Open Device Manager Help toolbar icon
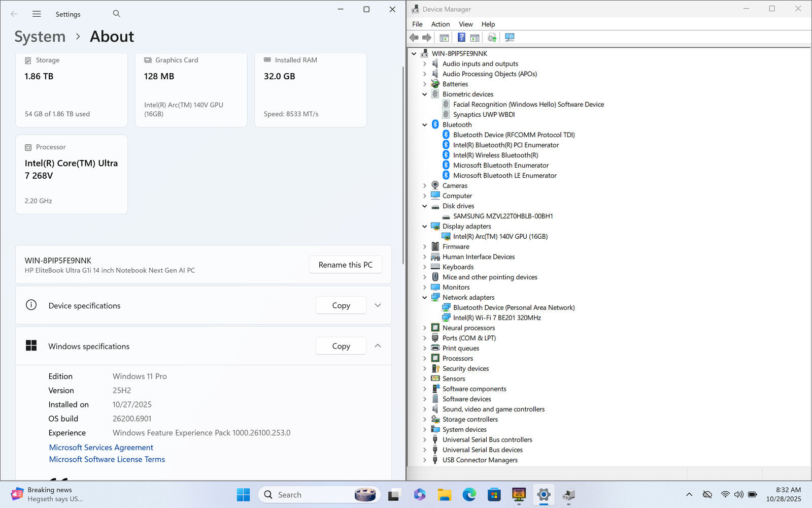Screen dimensions: 812x508 461,38
